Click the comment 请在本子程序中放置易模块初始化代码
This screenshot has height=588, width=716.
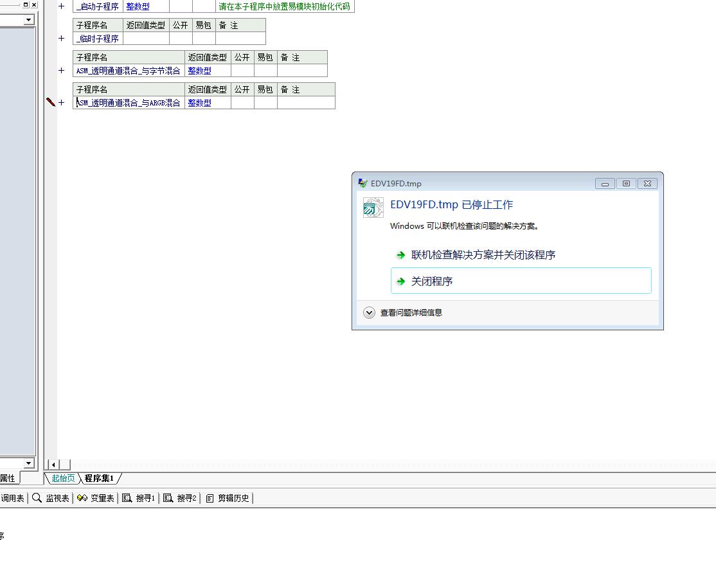point(284,6)
